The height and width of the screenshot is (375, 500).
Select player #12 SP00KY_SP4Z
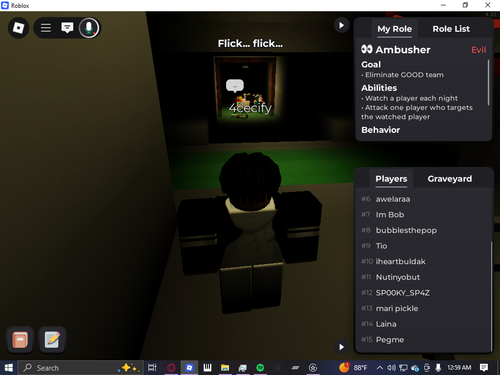[x=423, y=293]
